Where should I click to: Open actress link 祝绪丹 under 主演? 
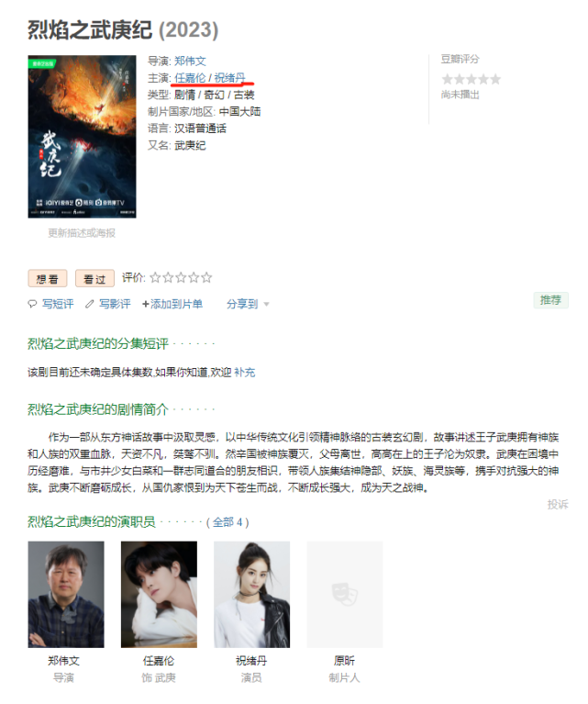[230, 78]
